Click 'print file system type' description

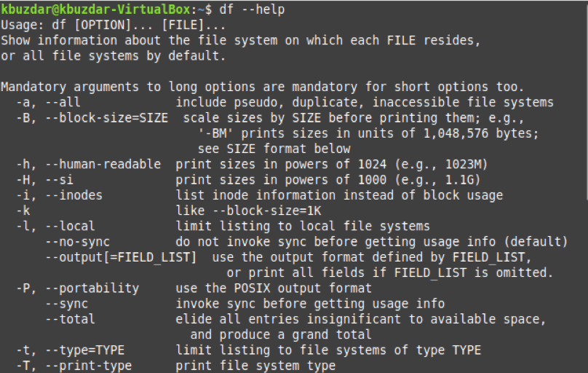(255, 366)
